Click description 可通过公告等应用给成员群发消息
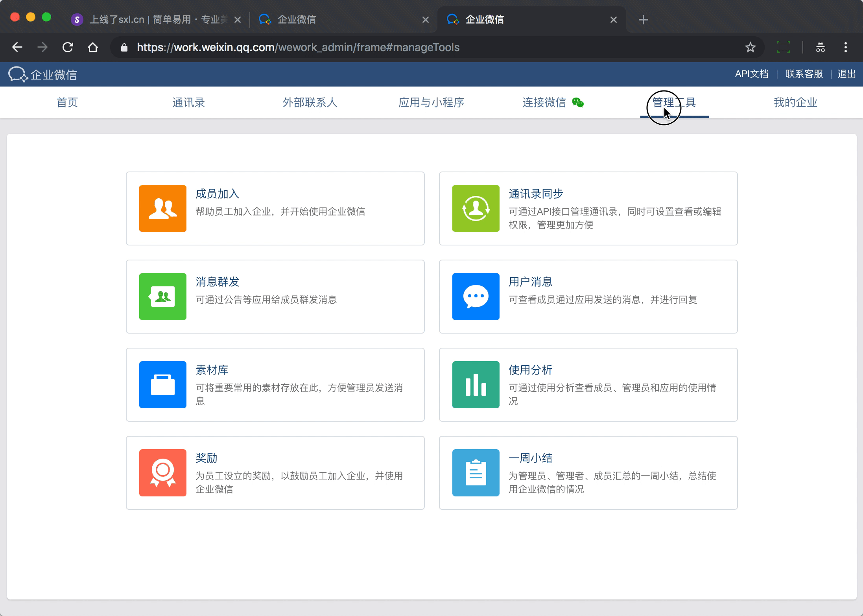The image size is (863, 616). 266,300
